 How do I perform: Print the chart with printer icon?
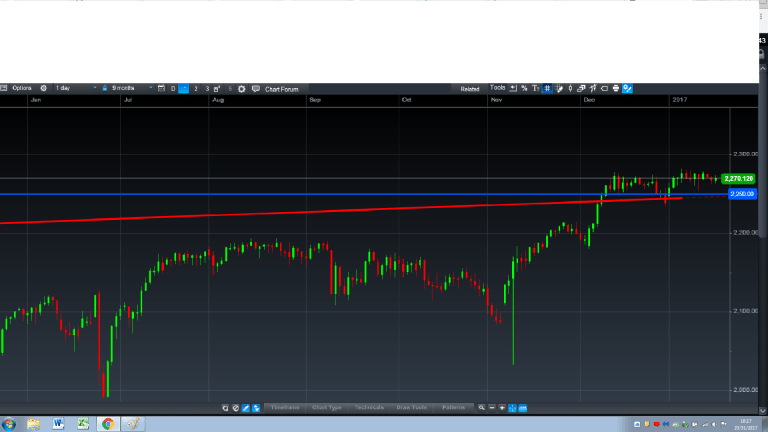[x=616, y=88]
